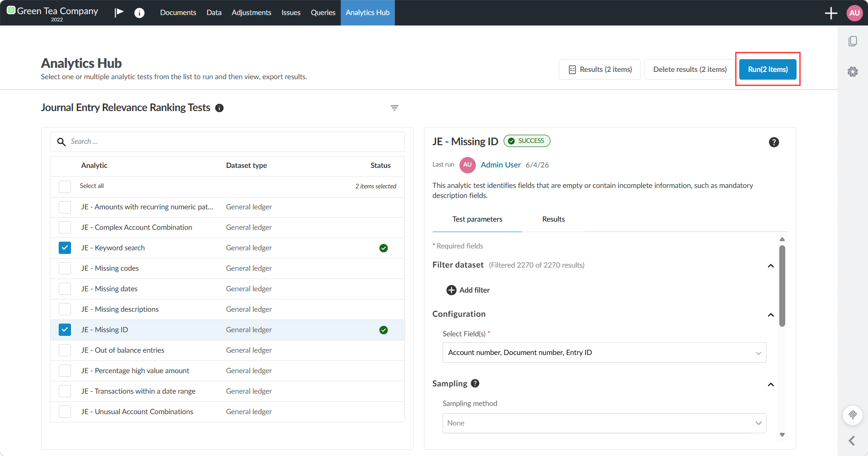Screen dimensions: 868x456
Task: Click the flag icon in top bar
Action: pos(119,12)
